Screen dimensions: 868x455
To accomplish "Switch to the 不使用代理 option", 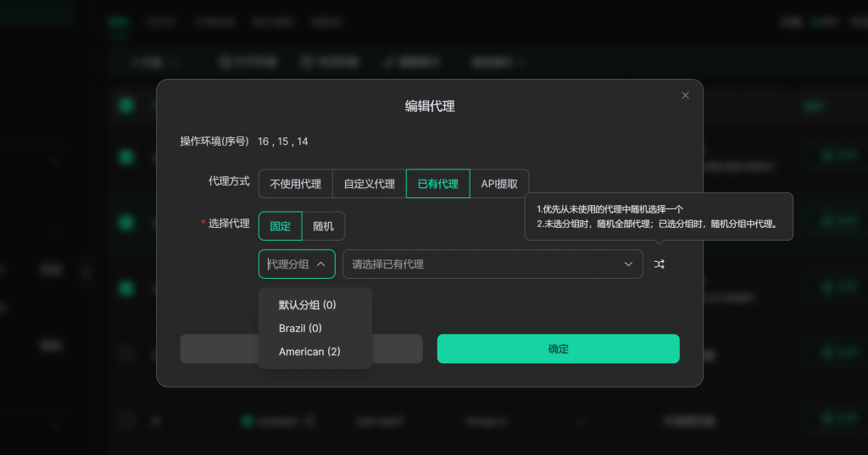I will click(x=295, y=184).
